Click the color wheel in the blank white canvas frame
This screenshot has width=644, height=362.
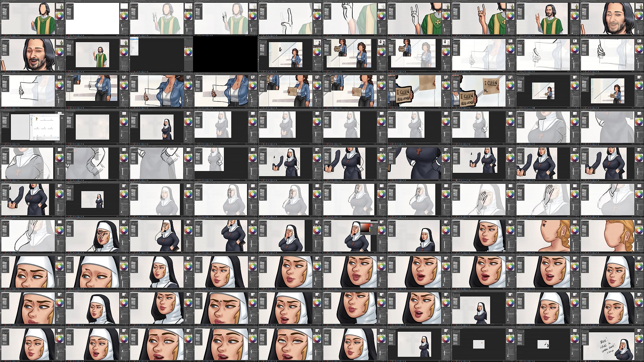124,16
